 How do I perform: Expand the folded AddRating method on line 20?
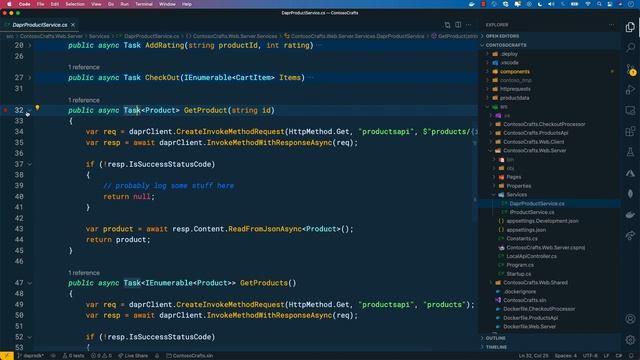point(29,45)
